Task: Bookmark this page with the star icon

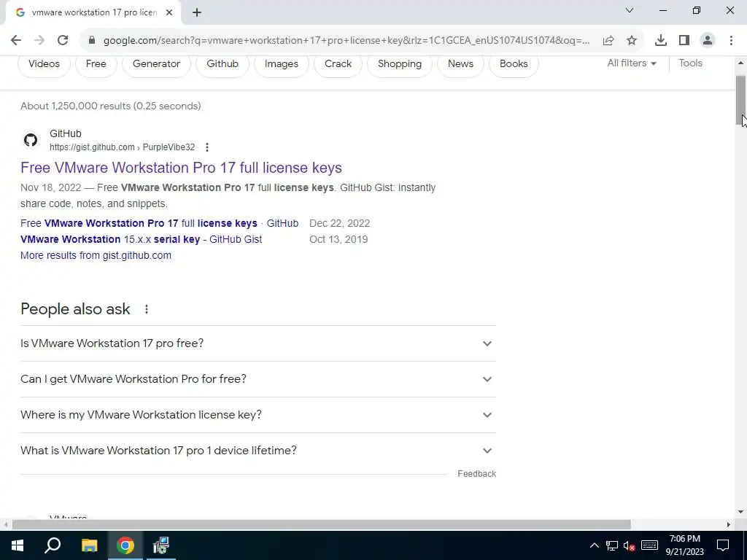Action: 632,41
